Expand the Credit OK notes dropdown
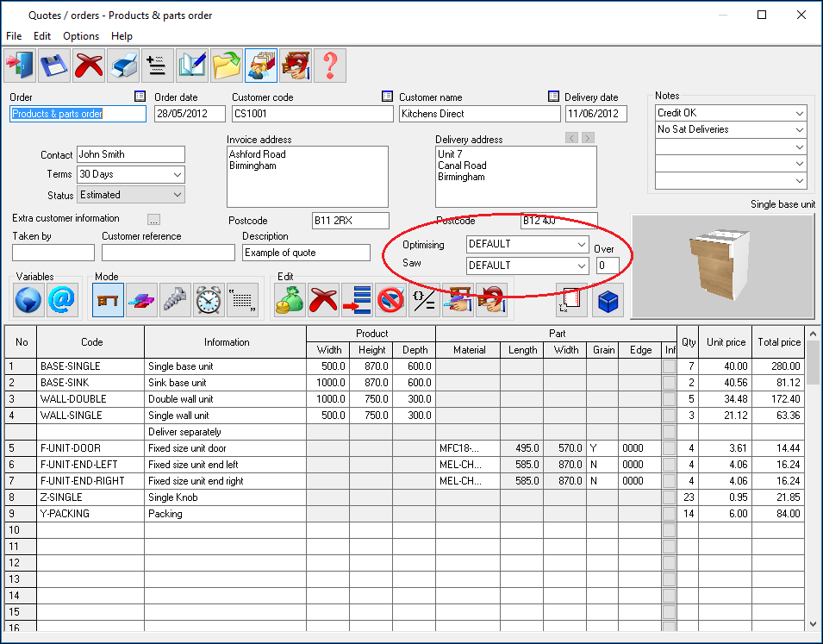 (x=799, y=114)
